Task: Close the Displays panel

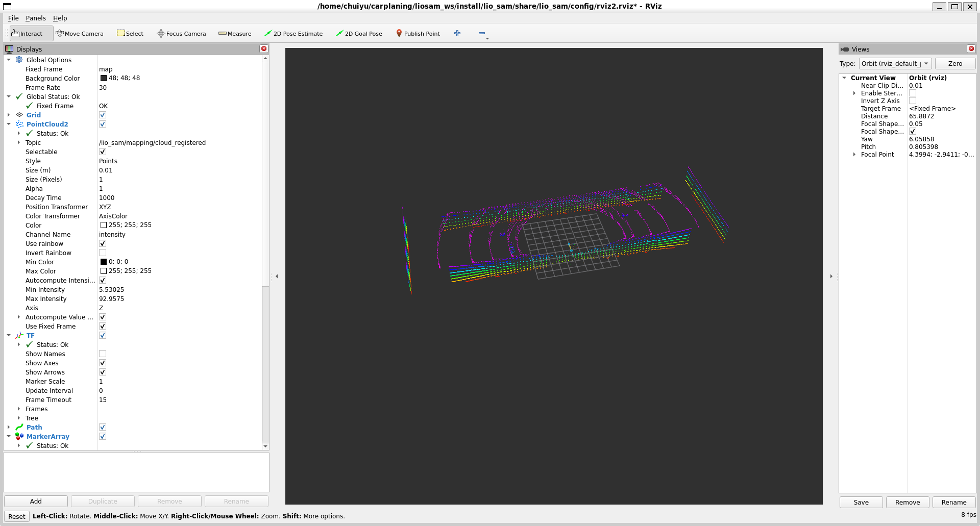Action: (x=264, y=49)
